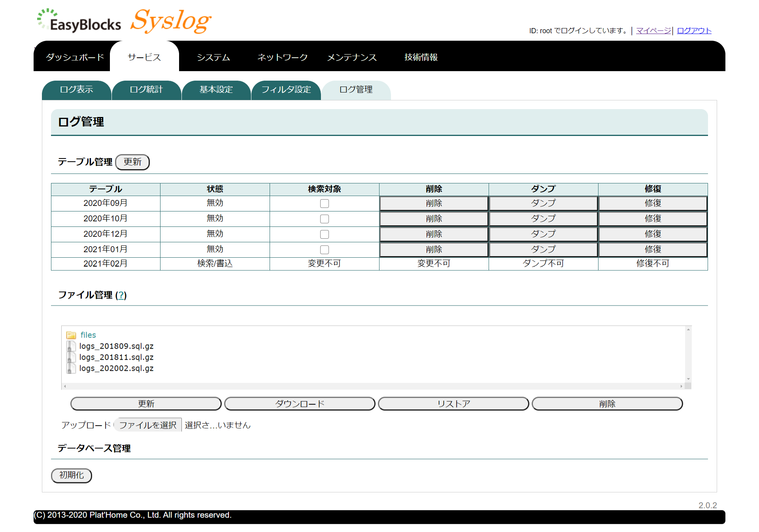Check search target box for 2021年01月
Screen dimensions: 759x532
[325, 250]
